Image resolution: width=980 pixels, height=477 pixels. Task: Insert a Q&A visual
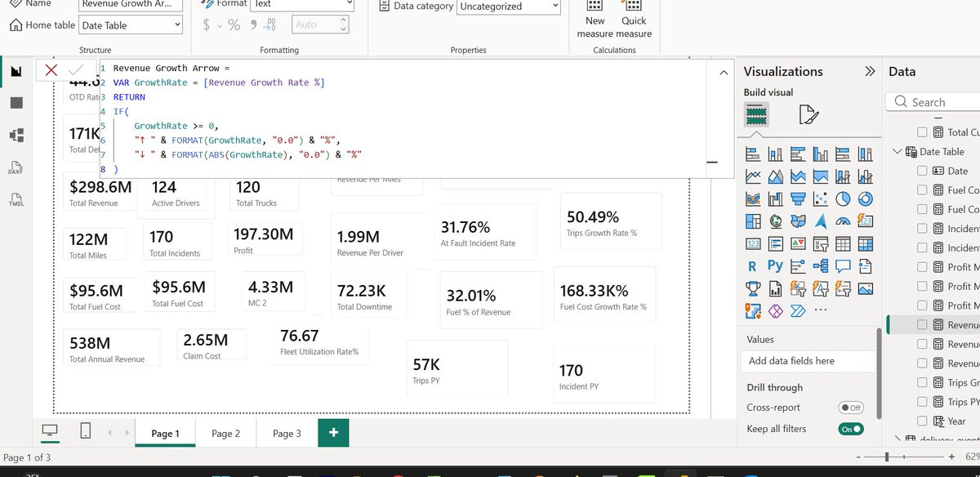point(843,266)
